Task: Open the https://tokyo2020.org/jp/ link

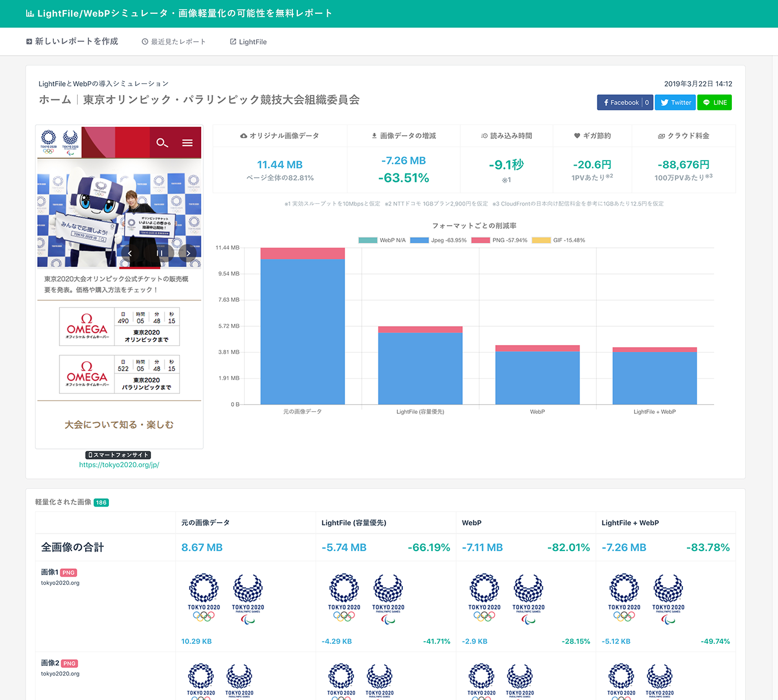Action: coord(119,465)
